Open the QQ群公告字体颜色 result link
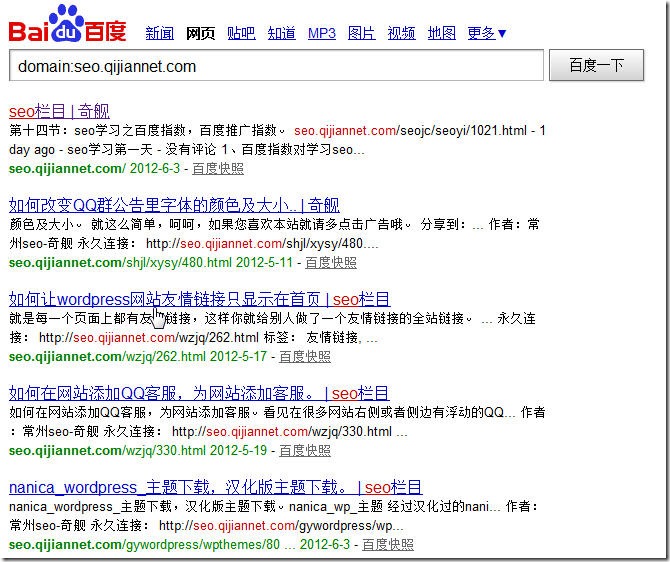The width and height of the screenshot is (670, 562). 174,205
